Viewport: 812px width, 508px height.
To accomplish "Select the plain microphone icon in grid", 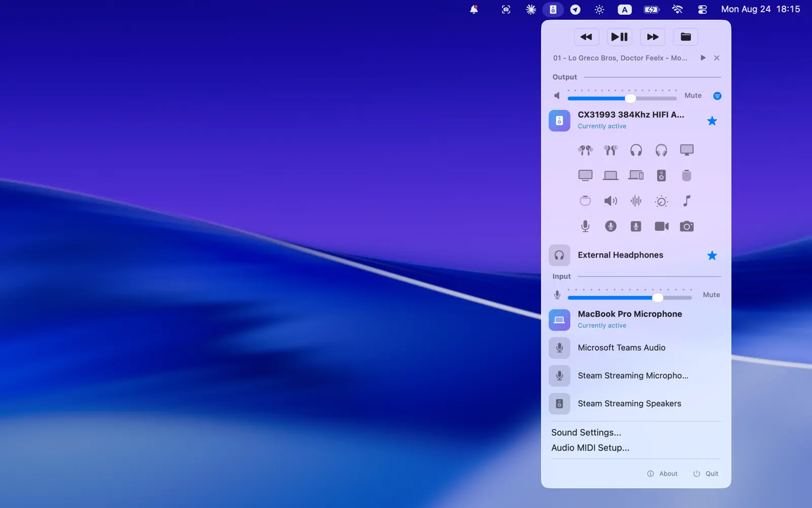I will (x=585, y=227).
